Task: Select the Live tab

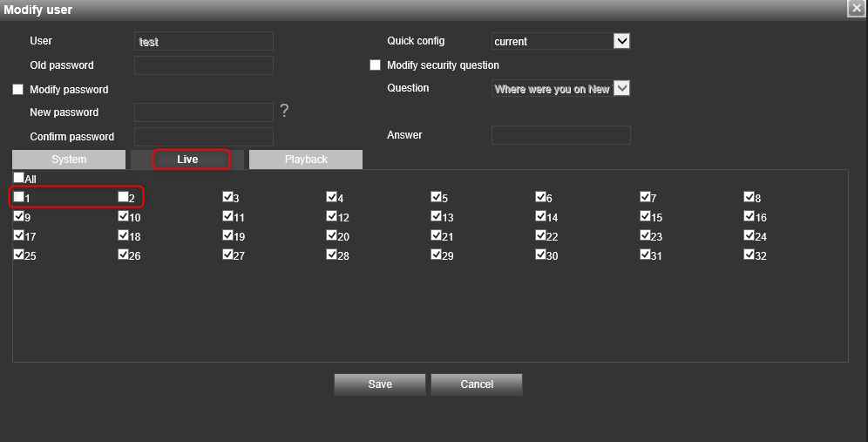Action: tap(187, 160)
